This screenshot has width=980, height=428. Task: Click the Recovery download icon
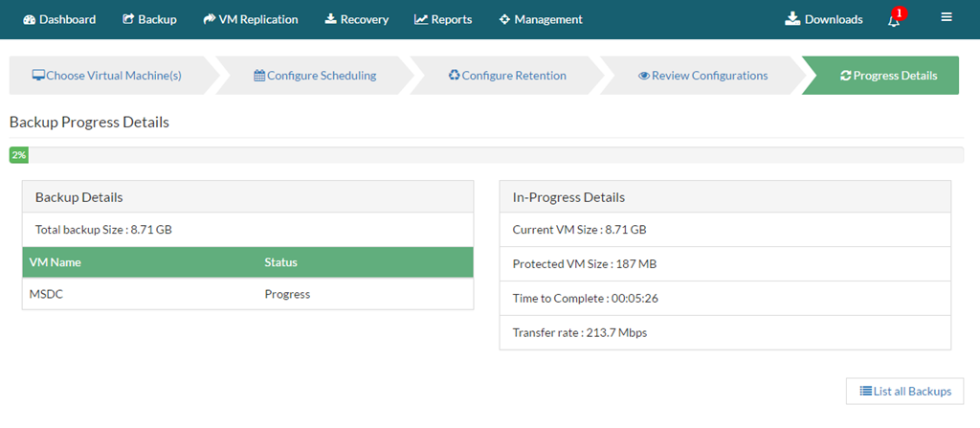pyautogui.click(x=330, y=19)
